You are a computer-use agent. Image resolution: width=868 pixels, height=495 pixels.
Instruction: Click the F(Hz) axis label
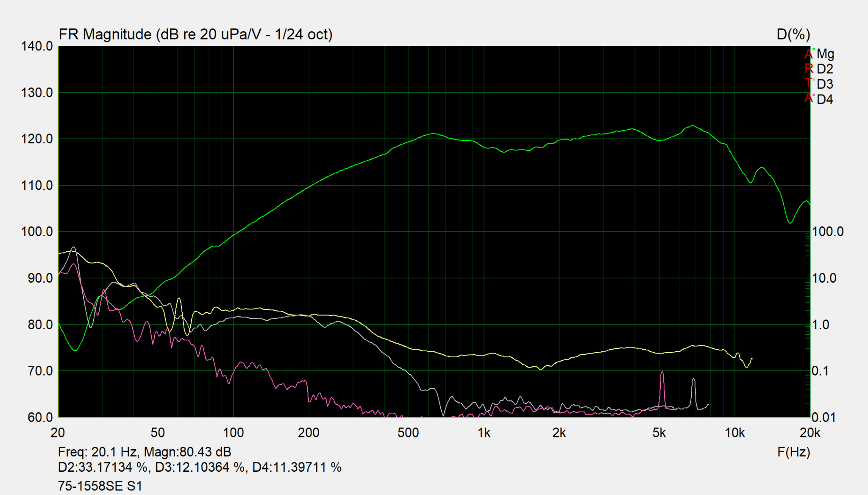tap(793, 452)
